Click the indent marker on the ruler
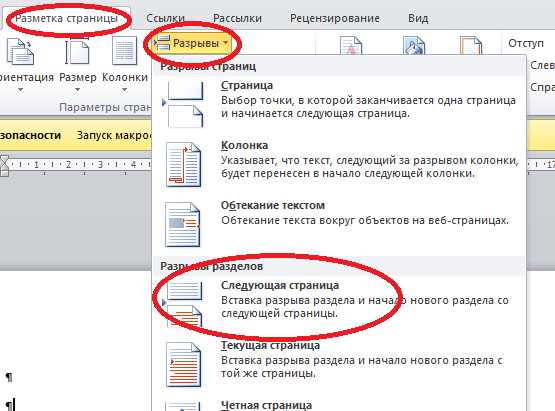This screenshot has width=555, height=411. [4, 165]
